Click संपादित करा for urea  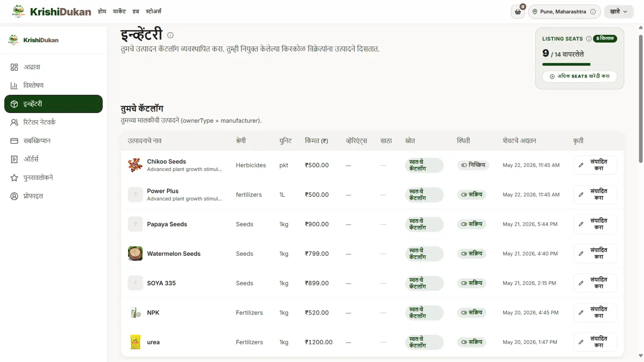point(595,342)
